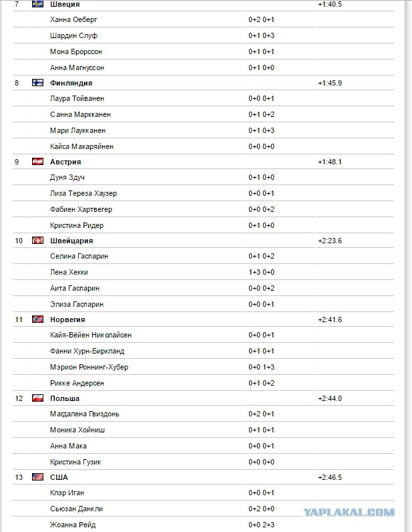Click athlete Мари Лаукканен
The height and width of the screenshot is (532, 412).
pyautogui.click(x=77, y=130)
